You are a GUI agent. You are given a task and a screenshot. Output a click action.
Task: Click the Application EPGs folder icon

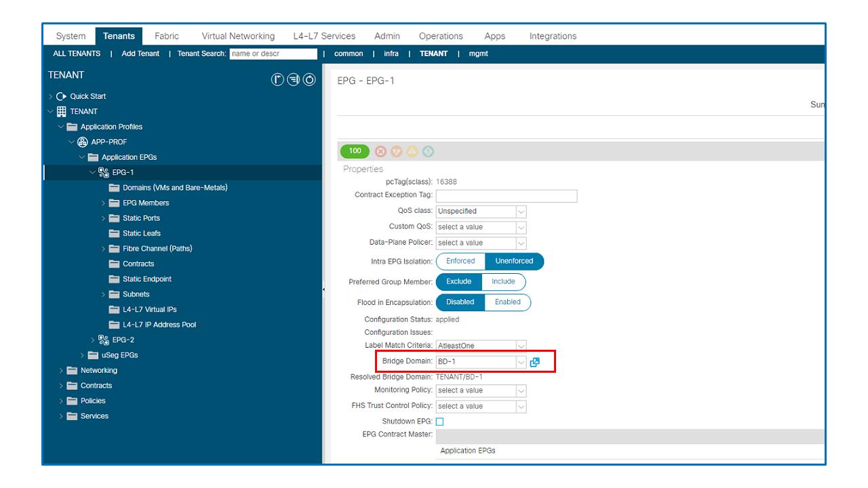click(x=93, y=157)
